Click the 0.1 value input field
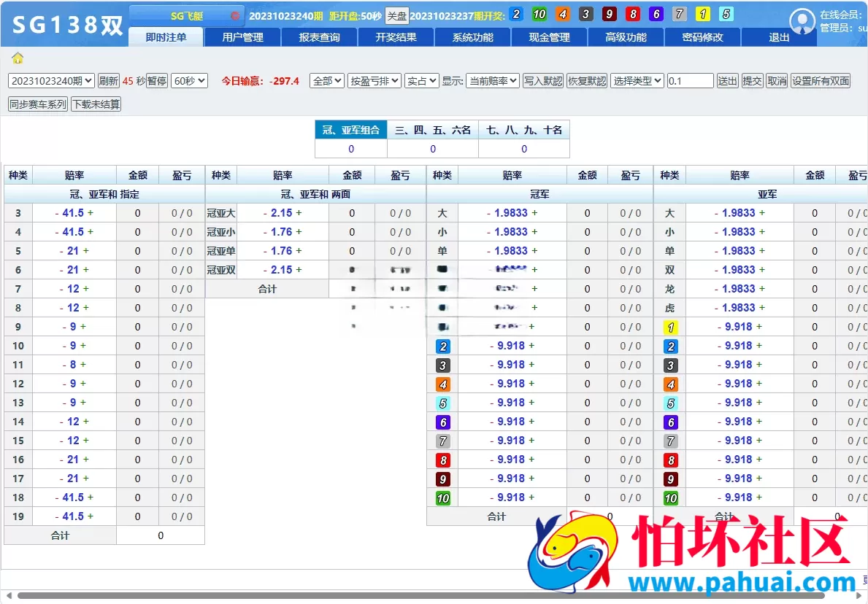Screen dimensions: 868x604 [x=691, y=81]
